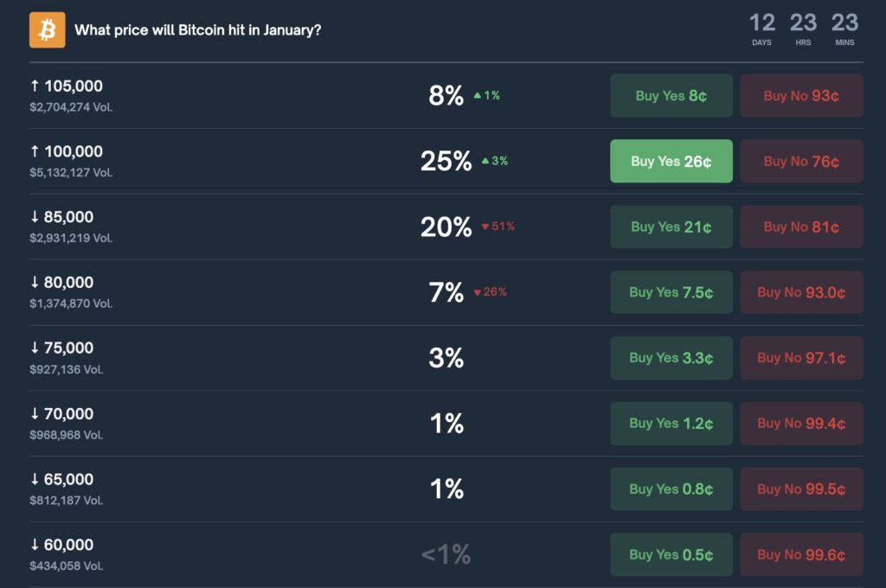Click the 12 DAYS countdown value
This screenshot has width=886, height=588.
pos(761,23)
